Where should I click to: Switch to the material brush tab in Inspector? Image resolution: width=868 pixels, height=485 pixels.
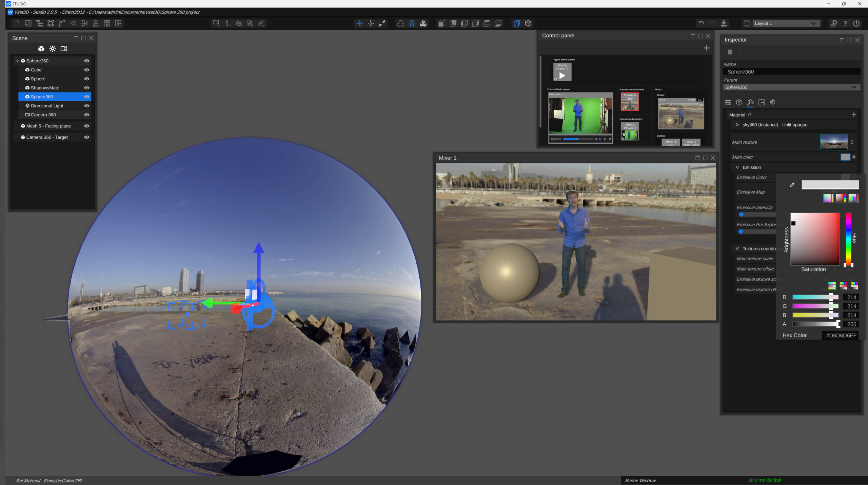[x=750, y=102]
